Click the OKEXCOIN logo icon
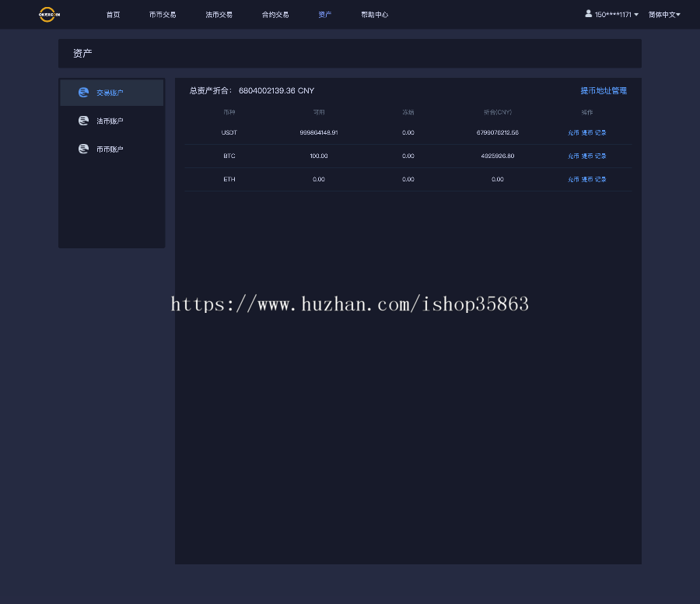 49,14
